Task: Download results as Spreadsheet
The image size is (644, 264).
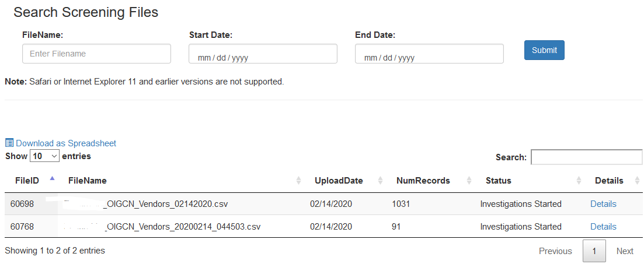Action: tap(66, 143)
